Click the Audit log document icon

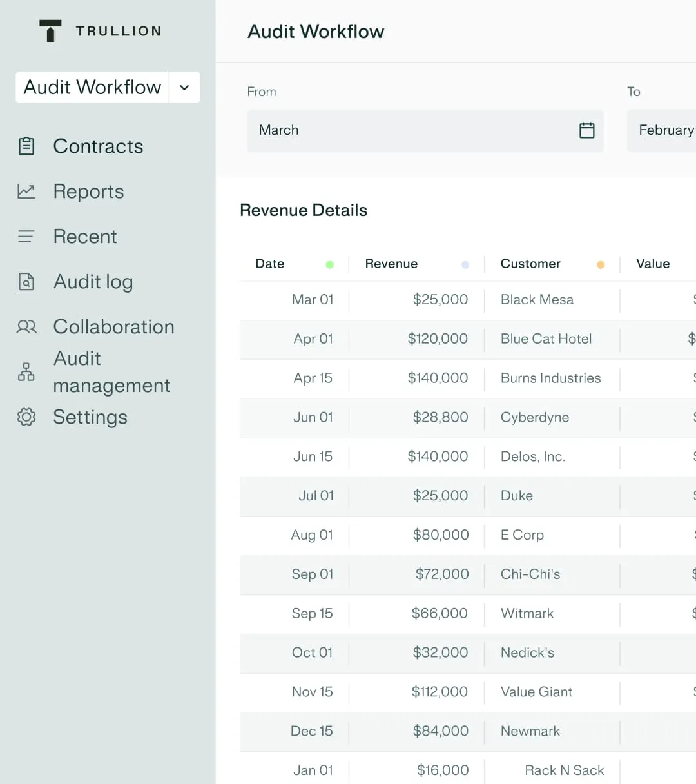pyautogui.click(x=26, y=282)
